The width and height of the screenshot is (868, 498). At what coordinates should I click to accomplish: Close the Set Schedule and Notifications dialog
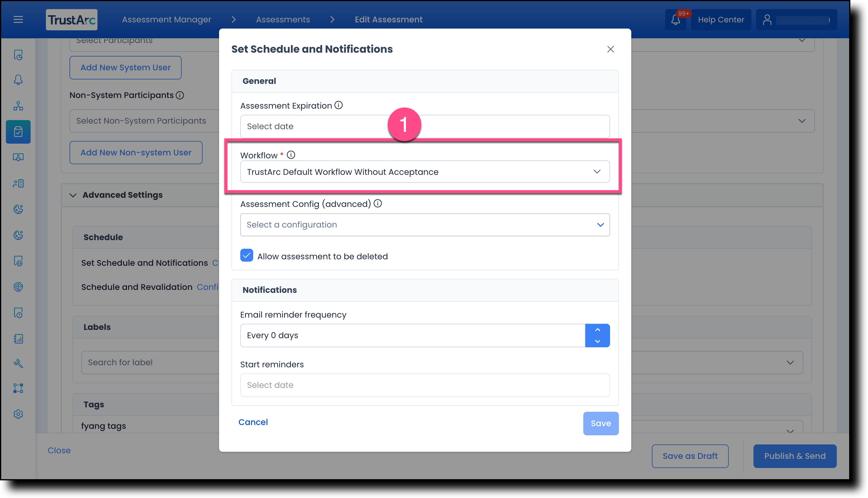tap(610, 49)
